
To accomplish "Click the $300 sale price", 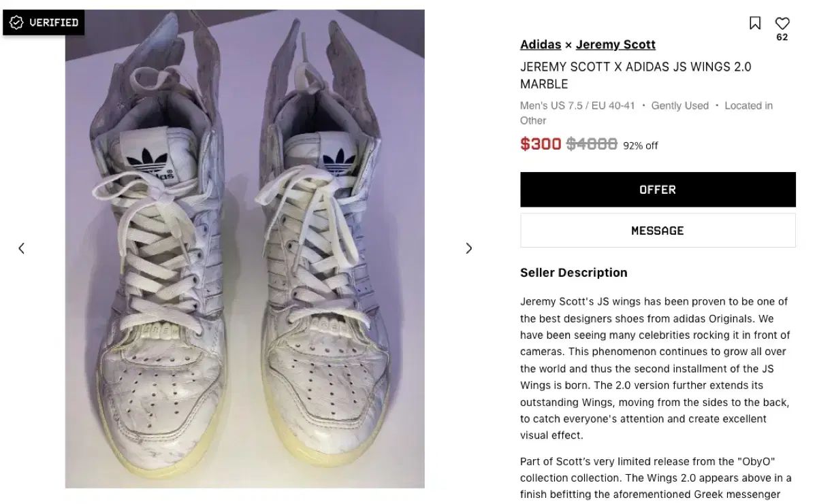I will (541, 144).
